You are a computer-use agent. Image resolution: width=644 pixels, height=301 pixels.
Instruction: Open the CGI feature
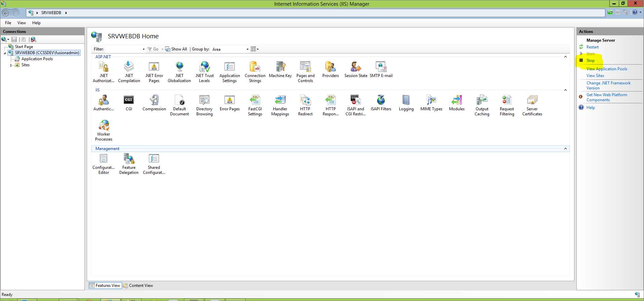click(129, 103)
